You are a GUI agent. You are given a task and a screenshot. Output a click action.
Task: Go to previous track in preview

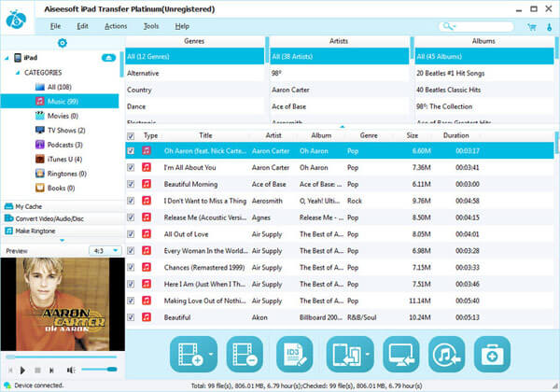[10, 371]
